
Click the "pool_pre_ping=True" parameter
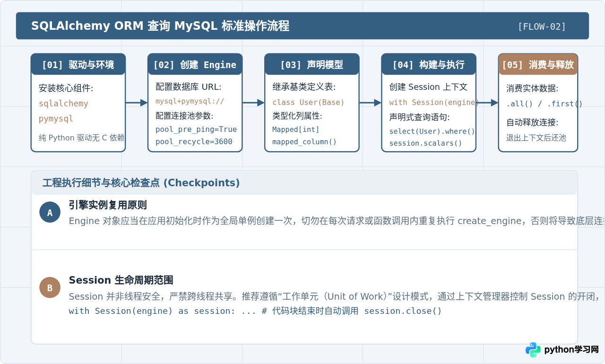196,130
